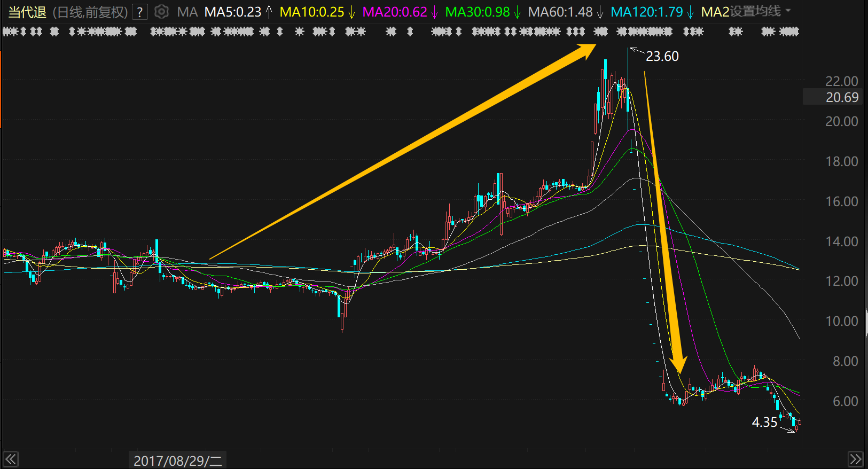Click the MA5:0.23 indicator value

(x=233, y=12)
